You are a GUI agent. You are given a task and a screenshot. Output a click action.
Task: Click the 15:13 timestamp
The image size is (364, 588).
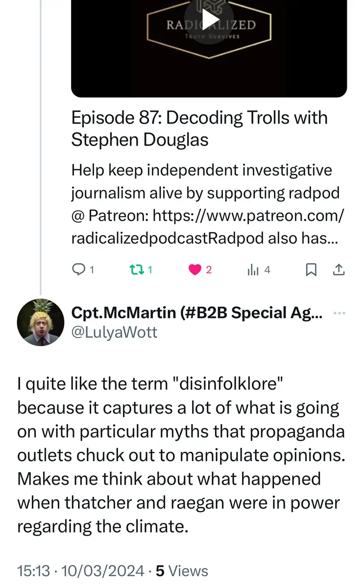[33, 571]
